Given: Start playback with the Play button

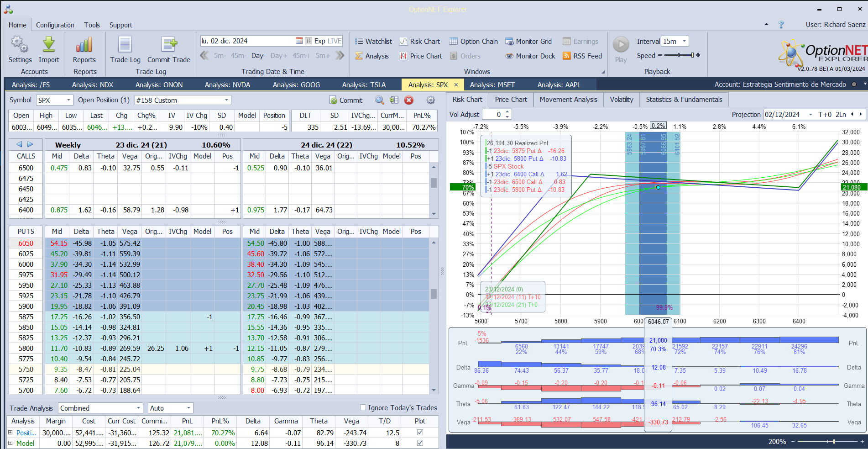Looking at the screenshot, I should [621, 49].
